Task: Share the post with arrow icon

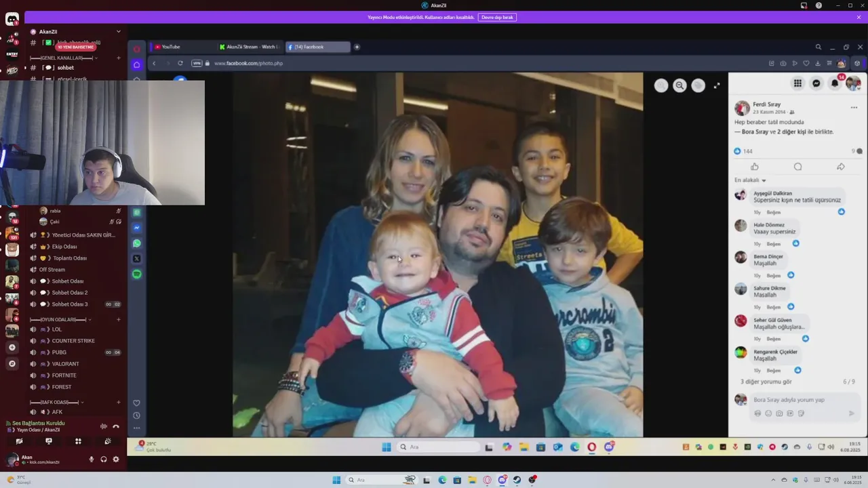Action: (x=840, y=167)
